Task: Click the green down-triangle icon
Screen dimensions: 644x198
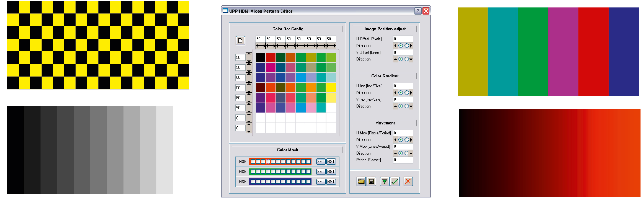Action: click(x=384, y=181)
